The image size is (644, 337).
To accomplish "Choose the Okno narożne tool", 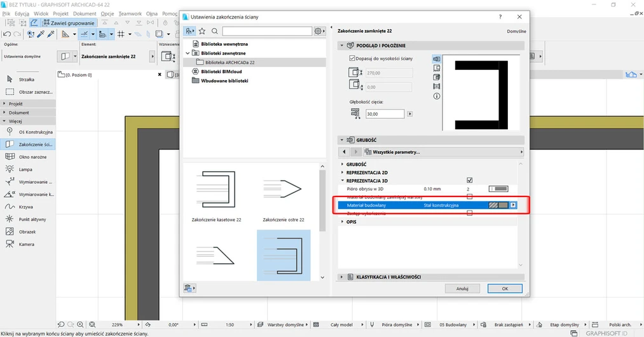I will [x=26, y=156].
